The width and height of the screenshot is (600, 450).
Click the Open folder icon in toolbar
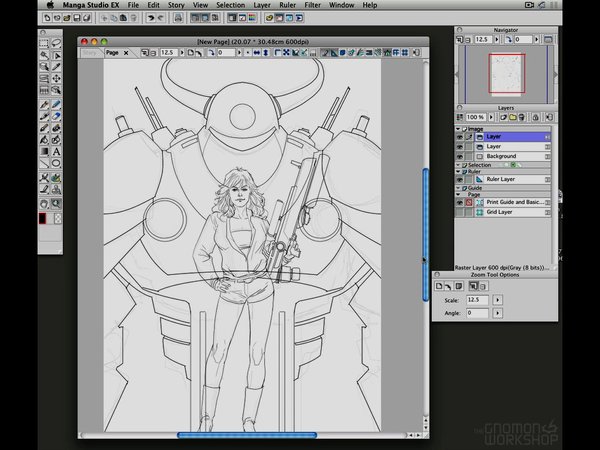coord(67,18)
